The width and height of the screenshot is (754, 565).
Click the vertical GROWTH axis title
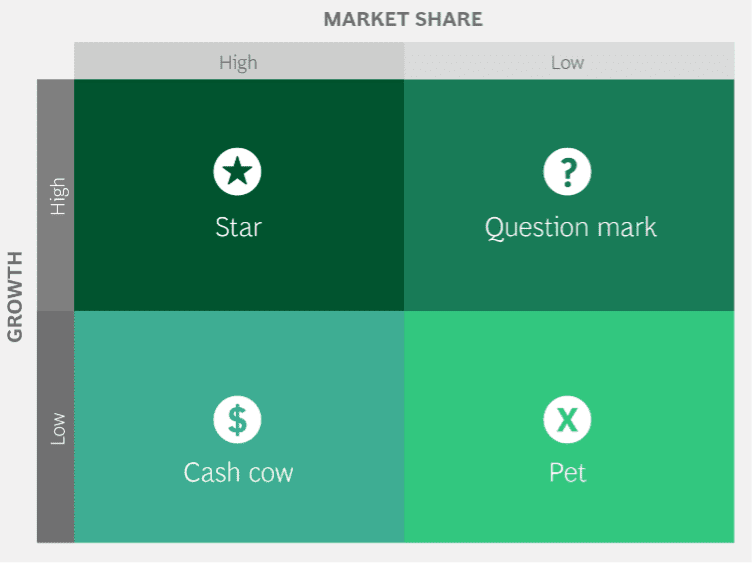pos(15,297)
